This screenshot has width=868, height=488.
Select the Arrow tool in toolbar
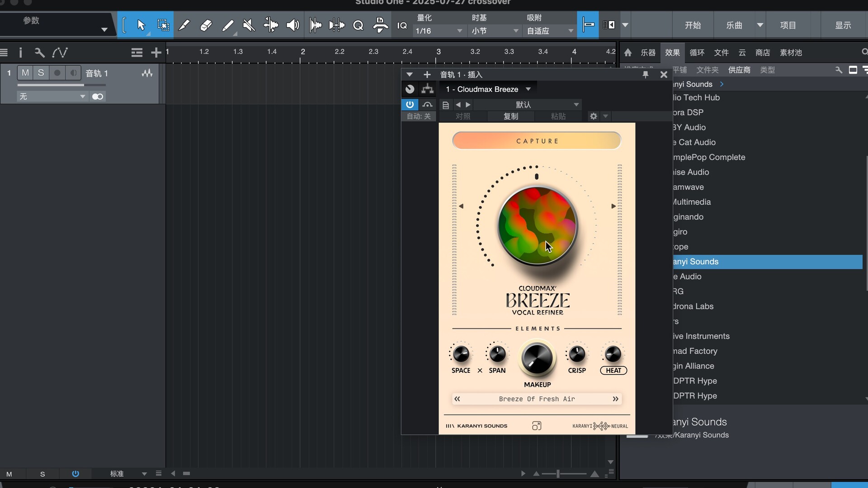click(x=141, y=25)
